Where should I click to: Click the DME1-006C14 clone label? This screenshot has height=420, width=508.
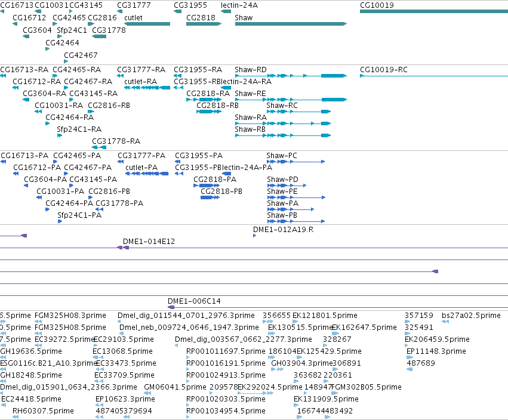[x=195, y=301]
